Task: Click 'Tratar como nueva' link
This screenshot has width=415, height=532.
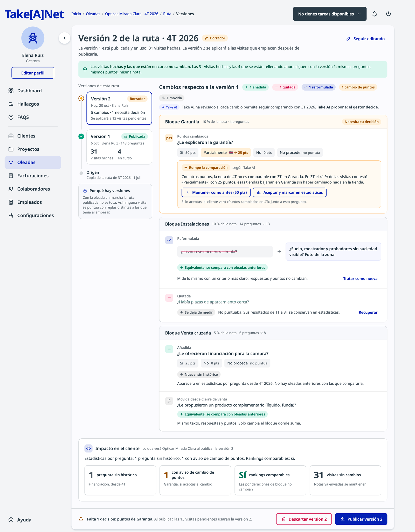Action: click(360, 279)
